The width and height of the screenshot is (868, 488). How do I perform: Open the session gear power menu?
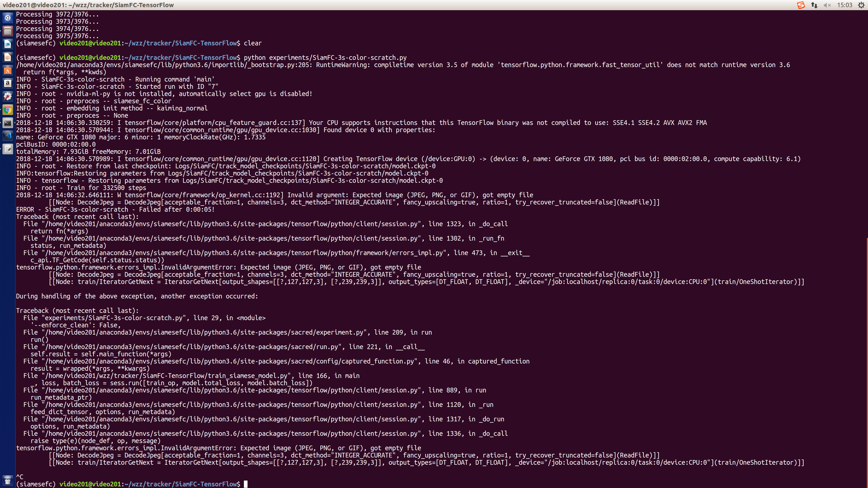[x=860, y=5]
